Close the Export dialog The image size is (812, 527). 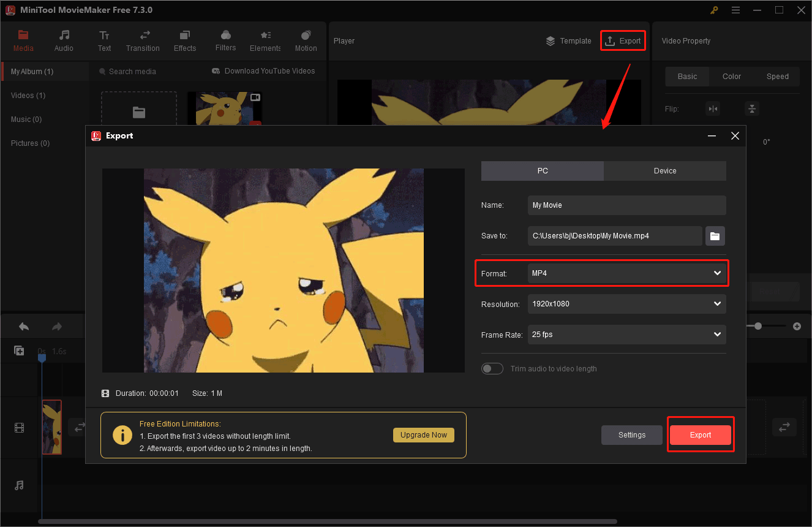(735, 136)
